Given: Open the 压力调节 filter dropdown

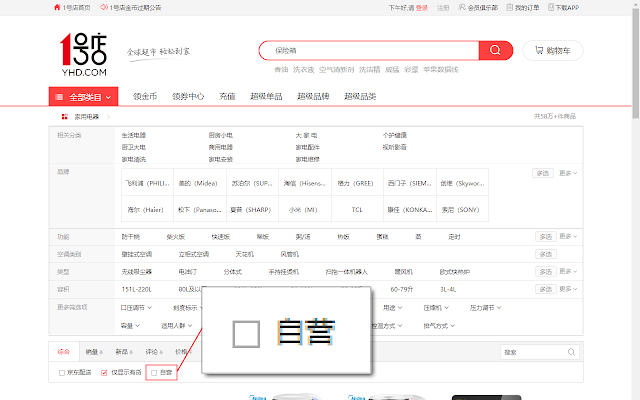Looking at the screenshot, I should 485,308.
